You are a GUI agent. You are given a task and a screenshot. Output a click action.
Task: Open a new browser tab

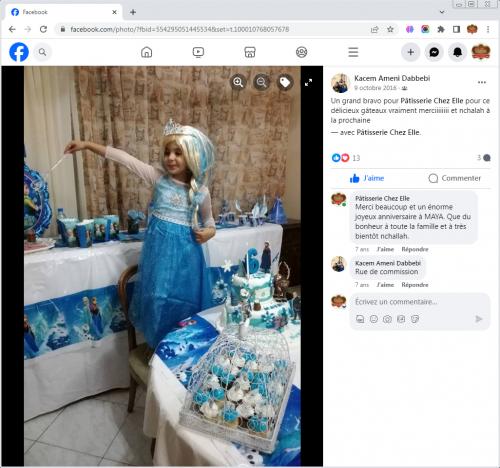pyautogui.click(x=133, y=12)
